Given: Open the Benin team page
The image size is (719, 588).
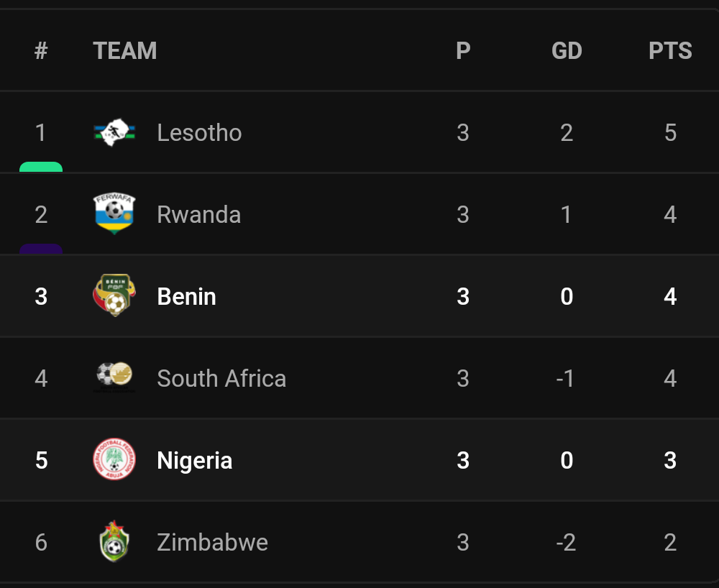Looking at the screenshot, I should pyautogui.click(x=186, y=296).
